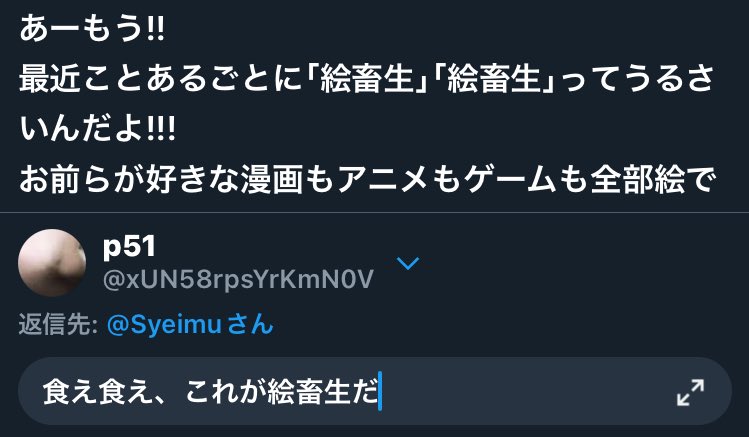Image resolution: width=749 pixels, height=437 pixels.
Task: Tap the @xUN58rpsYrKmN0V handle
Action: click(238, 279)
